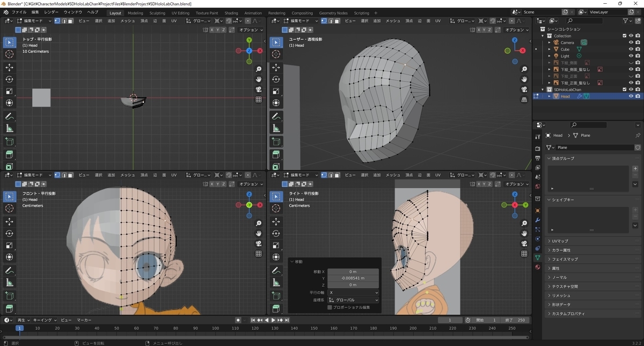Image resolution: width=644 pixels, height=346 pixels.
Task: Select the Transform tool in the top view toolbar
Action: pyautogui.click(x=10, y=103)
